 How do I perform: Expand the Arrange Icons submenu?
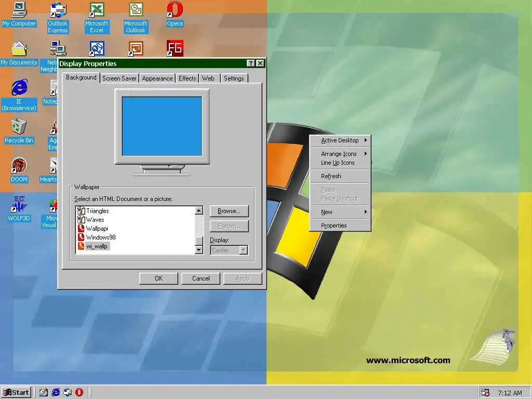click(x=340, y=154)
